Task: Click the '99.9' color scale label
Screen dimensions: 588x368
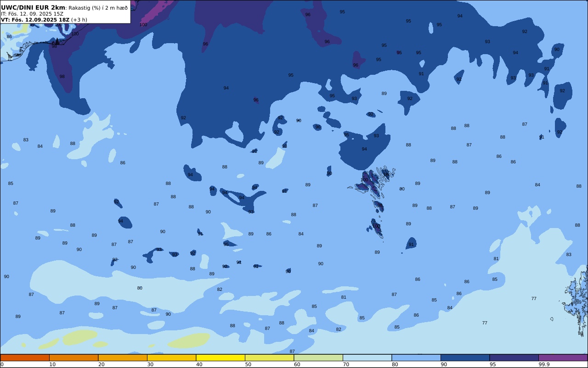Action: coord(544,364)
